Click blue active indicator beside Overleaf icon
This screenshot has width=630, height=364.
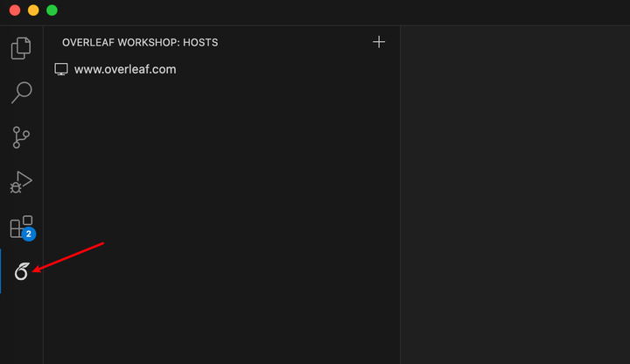coord(1,271)
